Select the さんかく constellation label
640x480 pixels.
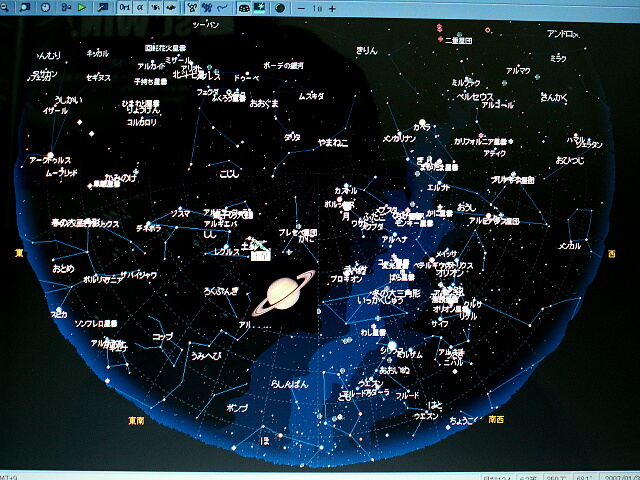click(554, 97)
